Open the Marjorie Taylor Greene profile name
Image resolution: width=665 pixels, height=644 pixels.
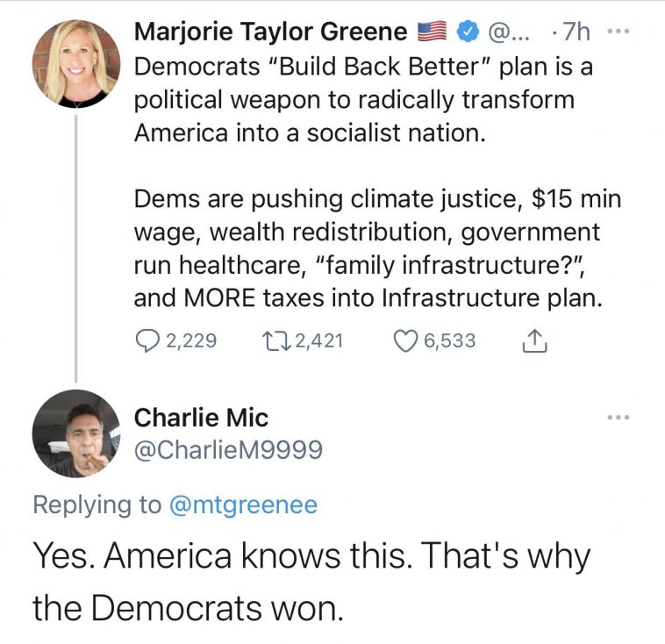point(270,34)
